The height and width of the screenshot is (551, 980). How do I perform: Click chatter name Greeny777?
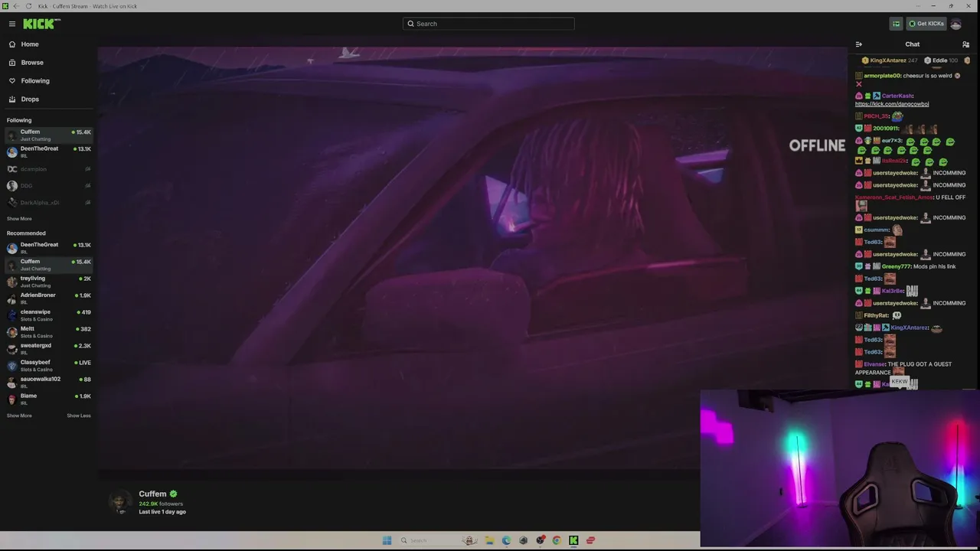[896, 266]
